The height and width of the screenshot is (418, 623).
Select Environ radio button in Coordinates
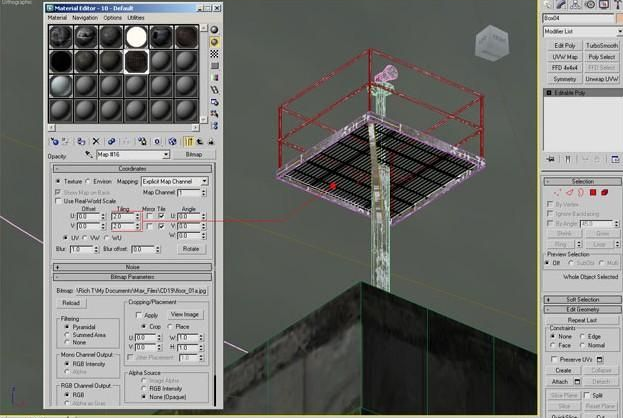(x=88, y=181)
